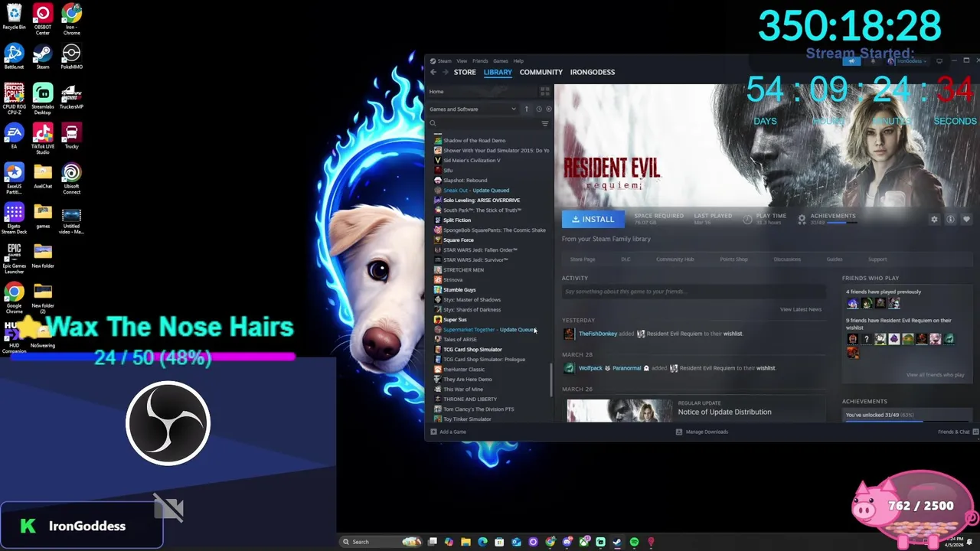The image size is (980, 551).
Task: Open the STORE tab in Steam
Action: (x=465, y=72)
